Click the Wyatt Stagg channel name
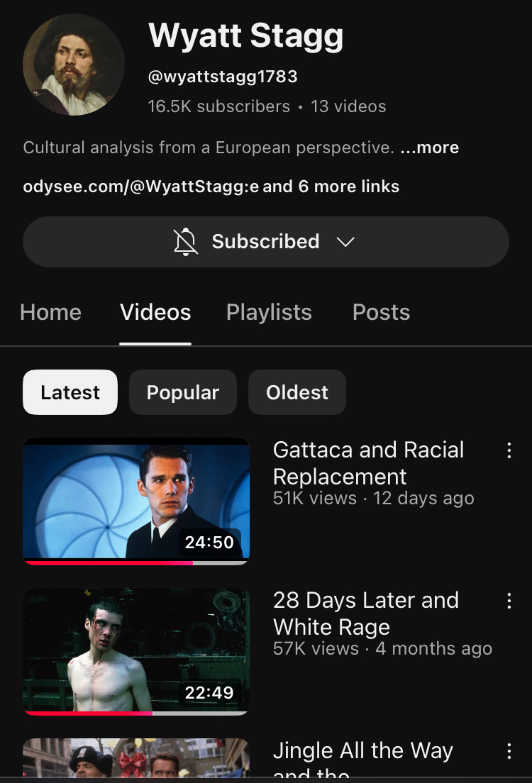Screen dimensions: 532x783 pyautogui.click(x=245, y=36)
